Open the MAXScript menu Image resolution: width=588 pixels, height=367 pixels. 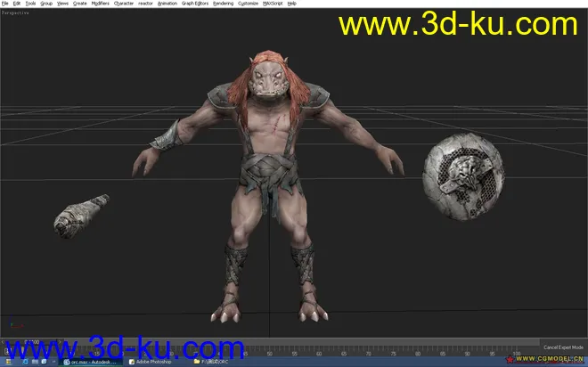(273, 4)
